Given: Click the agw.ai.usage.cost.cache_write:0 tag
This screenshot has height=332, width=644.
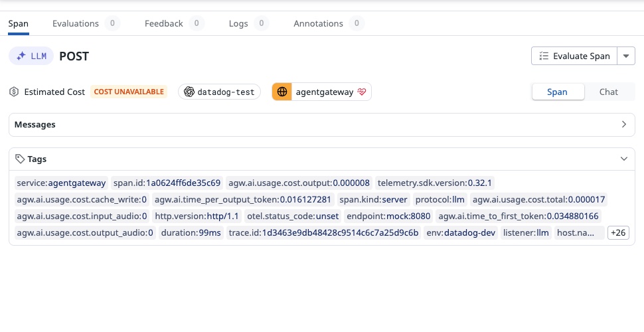Looking at the screenshot, I should tap(82, 200).
